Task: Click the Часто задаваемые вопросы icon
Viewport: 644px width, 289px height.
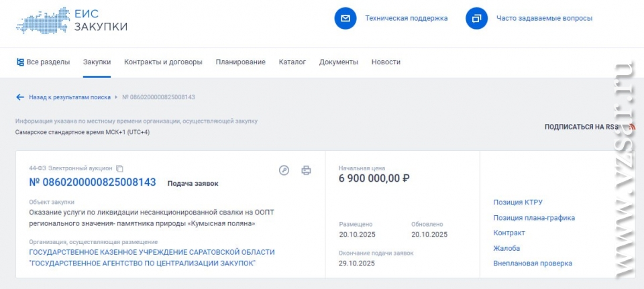Action: pos(476,18)
